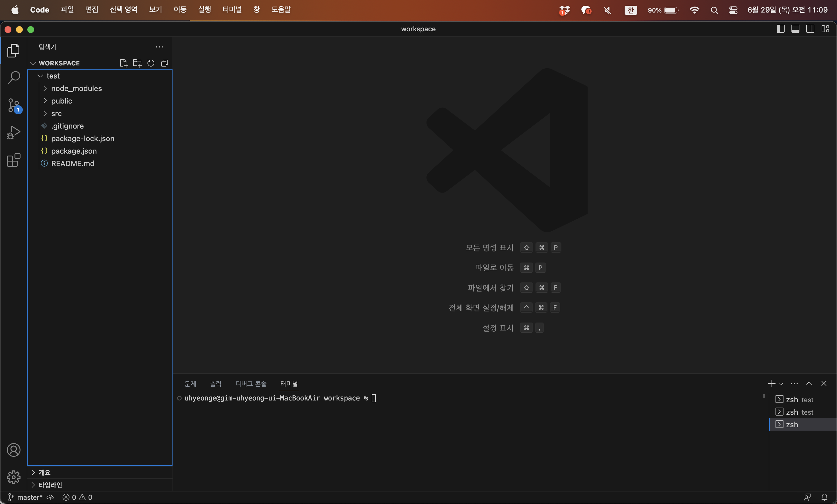The height and width of the screenshot is (504, 837).
Task: Toggle bottom panel visibility in title bar
Action: click(x=795, y=29)
